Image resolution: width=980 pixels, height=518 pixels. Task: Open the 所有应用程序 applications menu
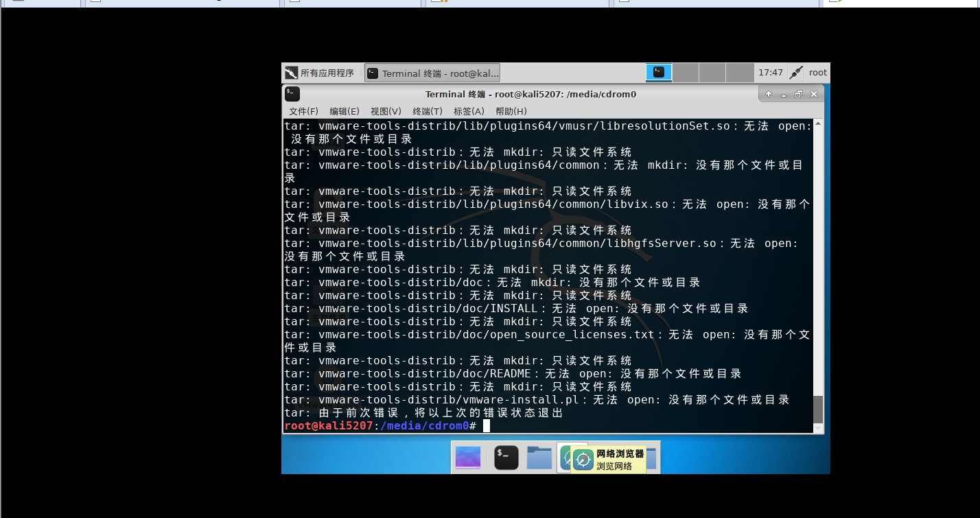tap(320, 73)
